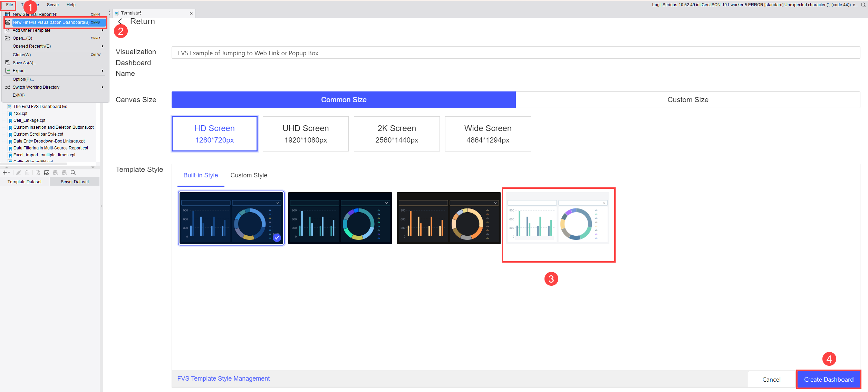This screenshot has width=868, height=392.
Task: Open the Server menu
Action: pos(53,5)
